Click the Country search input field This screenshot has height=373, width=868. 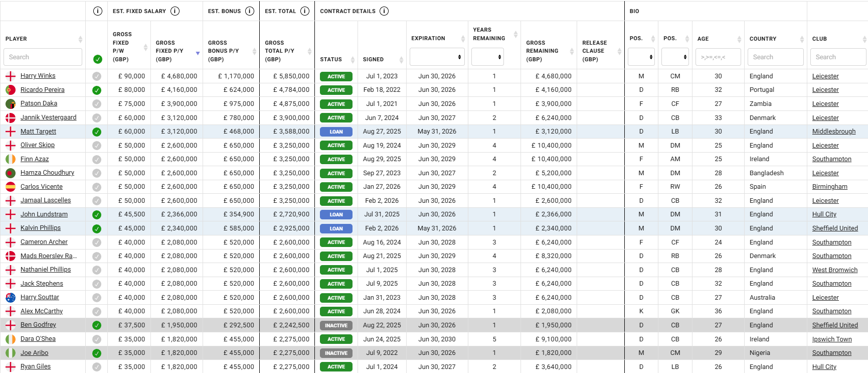[x=775, y=57]
